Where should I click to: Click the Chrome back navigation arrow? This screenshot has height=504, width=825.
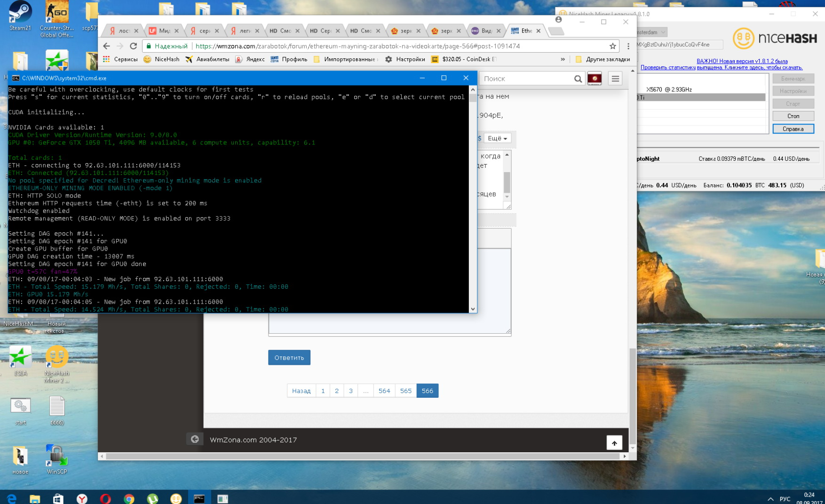[x=107, y=46]
